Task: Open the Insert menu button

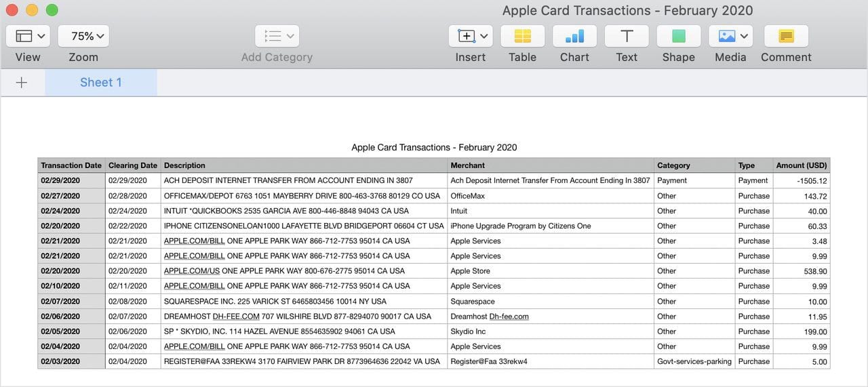Action: click(471, 36)
